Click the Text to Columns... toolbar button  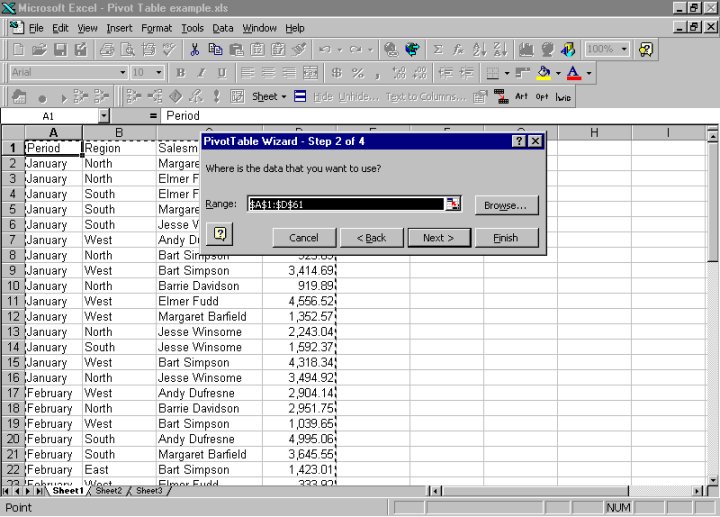click(x=425, y=96)
